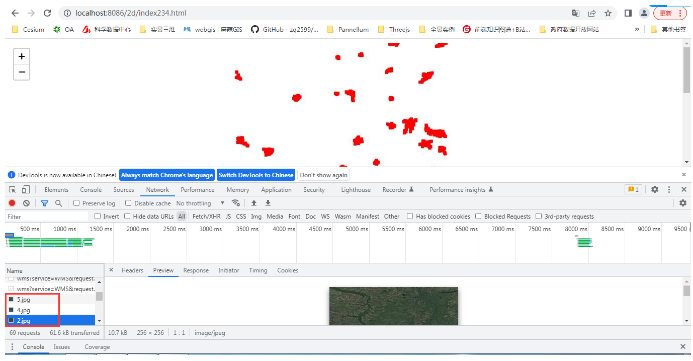Tick the Hide data URLs checkbox
693x361 pixels.
coord(127,216)
